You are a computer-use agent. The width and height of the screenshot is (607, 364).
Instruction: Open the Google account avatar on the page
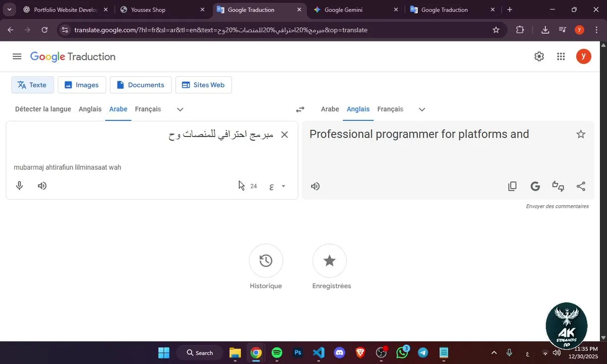pyautogui.click(x=584, y=57)
